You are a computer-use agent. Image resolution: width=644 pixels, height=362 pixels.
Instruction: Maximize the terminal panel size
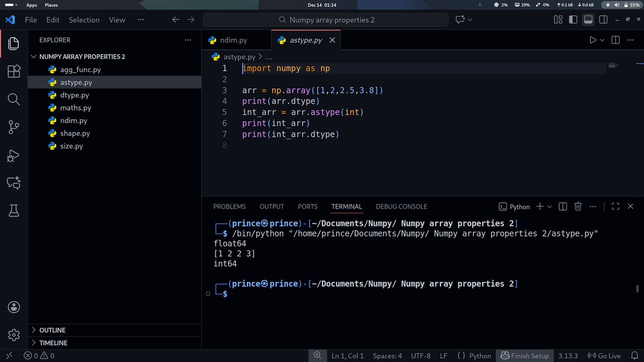point(616,206)
